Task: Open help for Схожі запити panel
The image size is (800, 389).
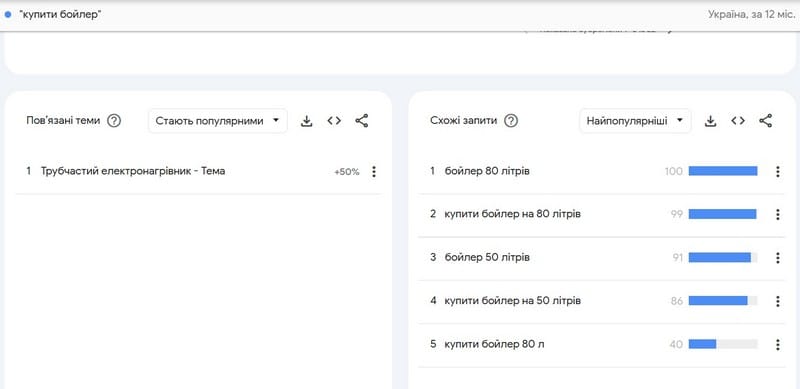Action: point(511,121)
